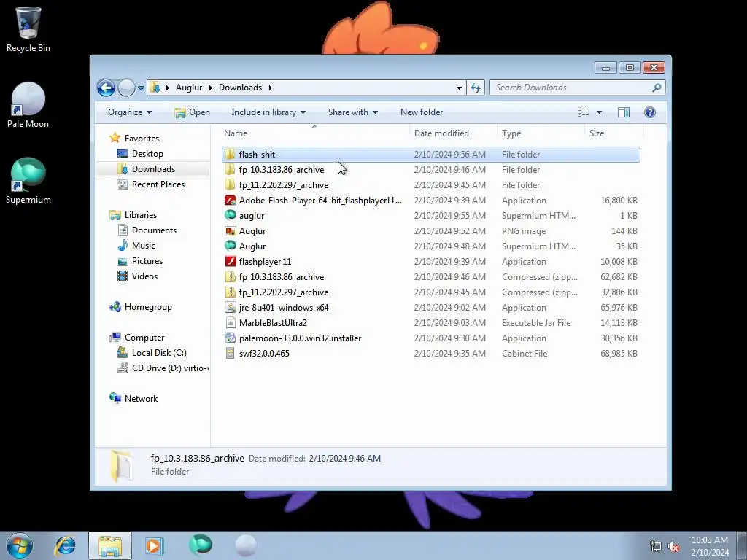Click the muted volume tray icon

673,547
